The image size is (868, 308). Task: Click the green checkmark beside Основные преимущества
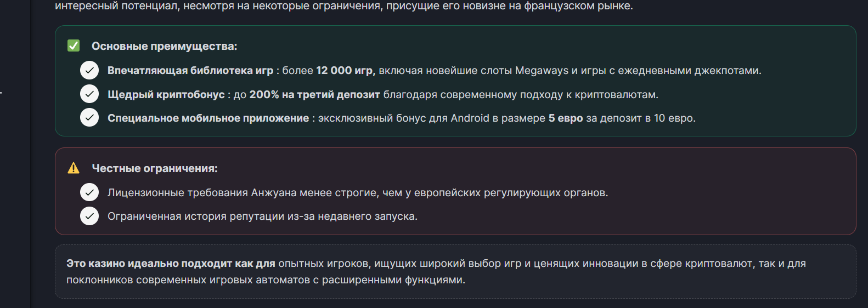tap(74, 45)
